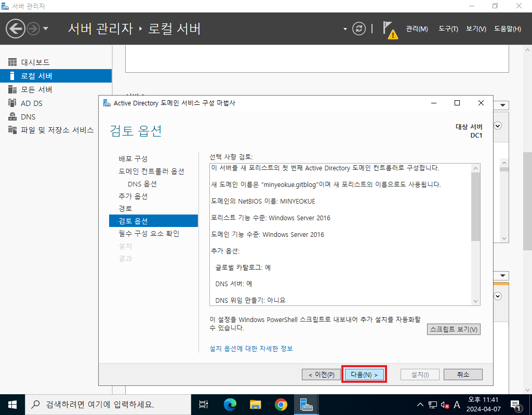Click the review list scrollbar thumb
This screenshot has width=532, height=415.
tap(476, 207)
